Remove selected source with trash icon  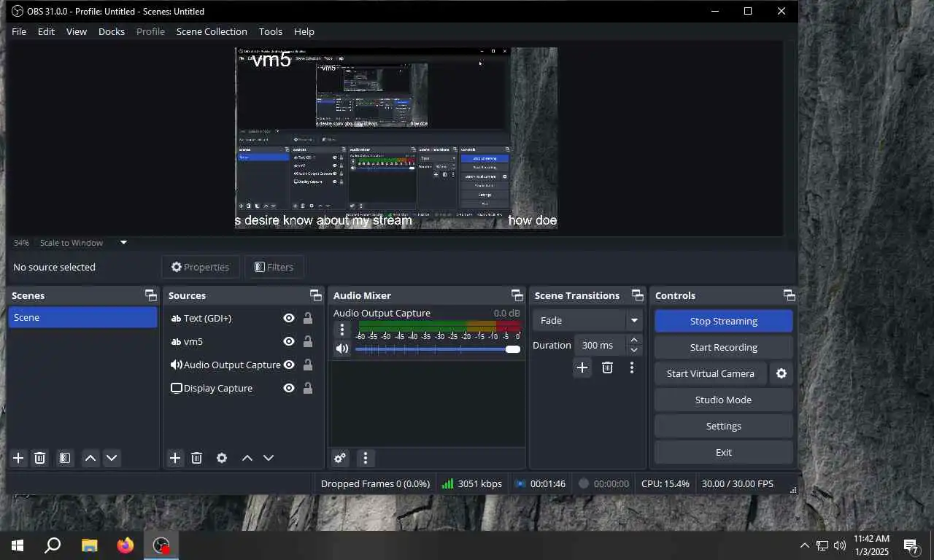click(196, 458)
